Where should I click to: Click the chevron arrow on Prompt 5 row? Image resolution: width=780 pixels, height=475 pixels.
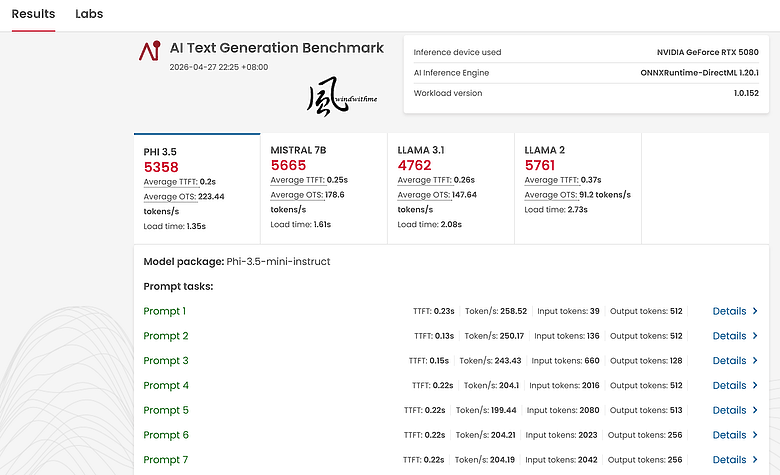755,410
